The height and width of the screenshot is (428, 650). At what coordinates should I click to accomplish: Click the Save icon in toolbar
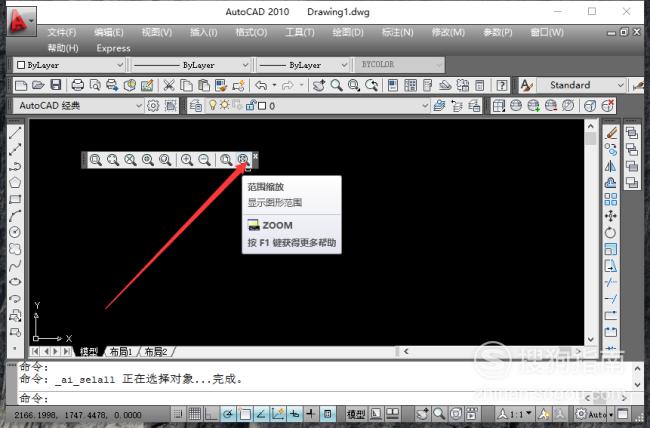pyautogui.click(x=56, y=85)
